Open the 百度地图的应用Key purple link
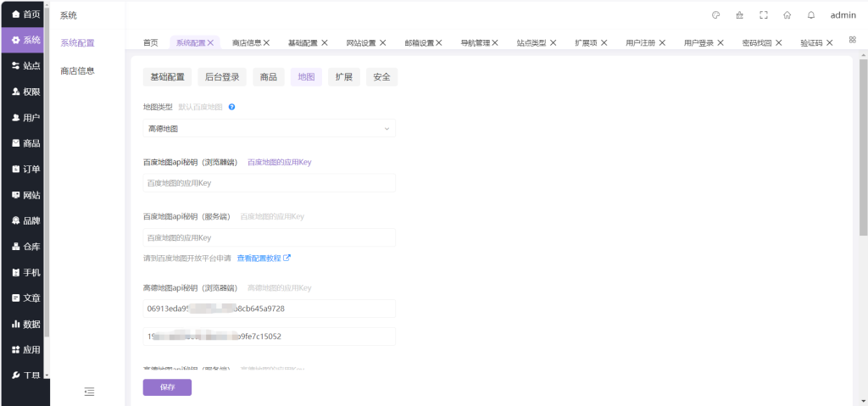 (280, 162)
